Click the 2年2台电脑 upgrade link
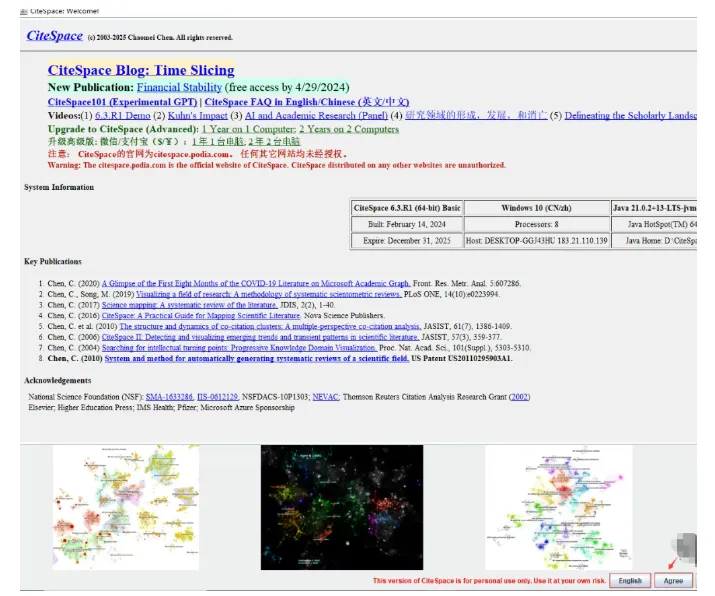Screen dimensions: 715x596 (274, 141)
